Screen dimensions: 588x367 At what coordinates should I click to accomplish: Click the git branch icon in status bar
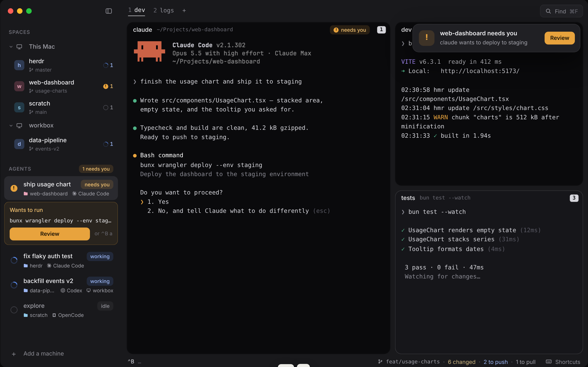coord(380,362)
